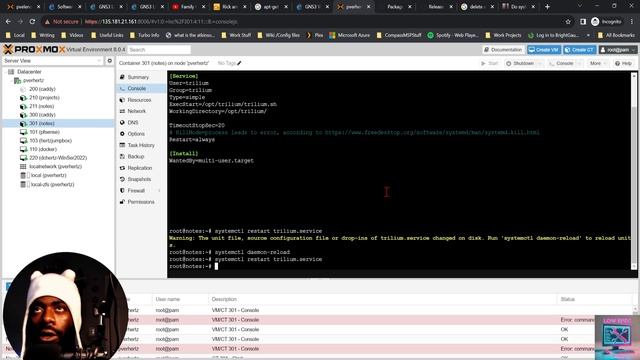The width and height of the screenshot is (640, 360).
Task: Click the browser address bar
Action: pos(302,22)
